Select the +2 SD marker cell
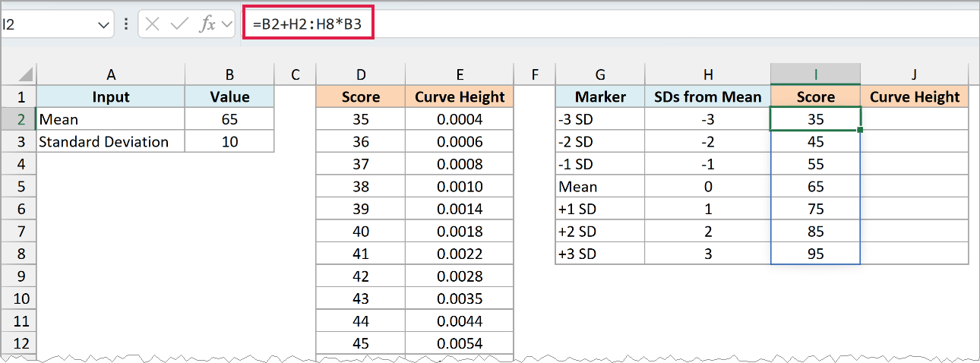The width and height of the screenshot is (980, 363). 600,232
